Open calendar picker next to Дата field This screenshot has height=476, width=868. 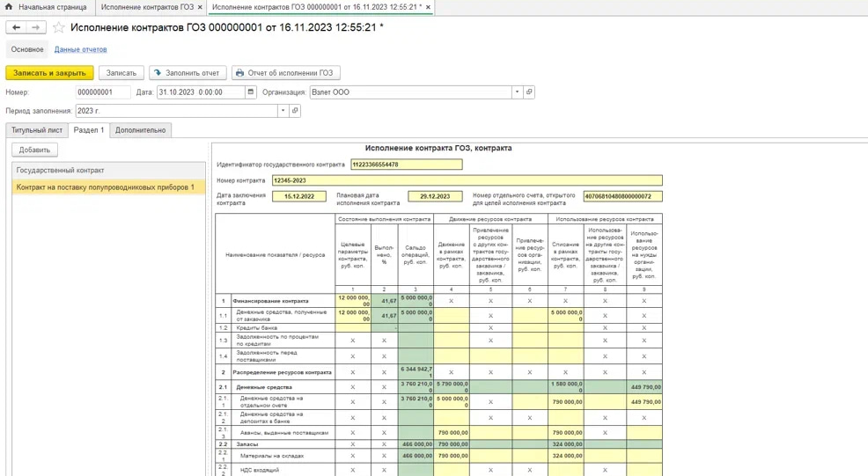pos(251,92)
